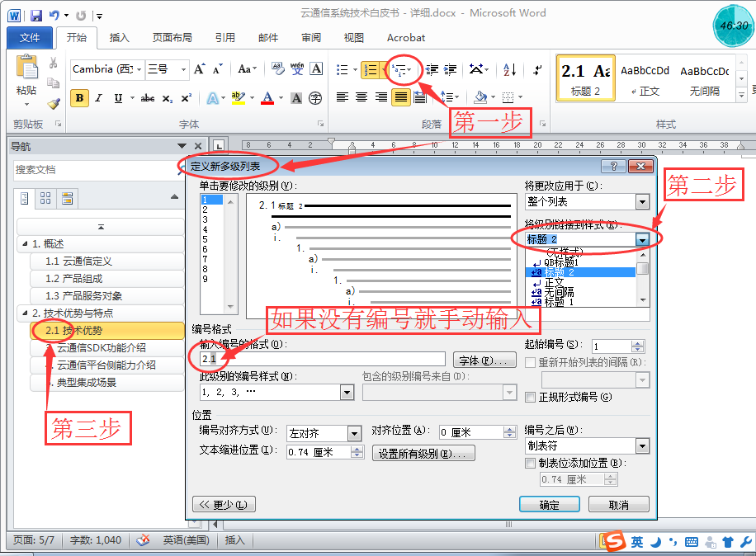Apply strikethrough formatting
The image size is (756, 556).
click(148, 98)
